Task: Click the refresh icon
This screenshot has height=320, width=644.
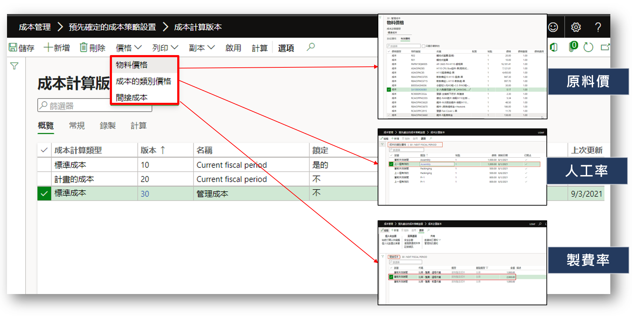Action: (x=589, y=47)
